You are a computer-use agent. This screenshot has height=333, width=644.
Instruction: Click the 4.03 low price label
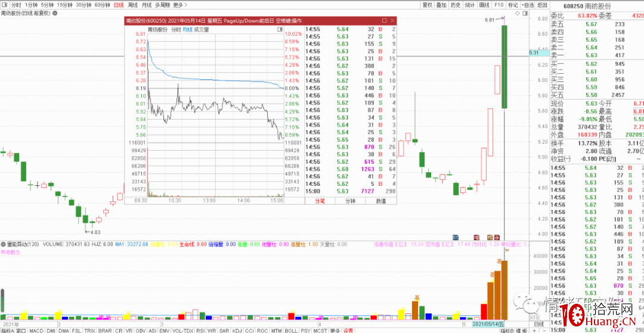coord(95,232)
